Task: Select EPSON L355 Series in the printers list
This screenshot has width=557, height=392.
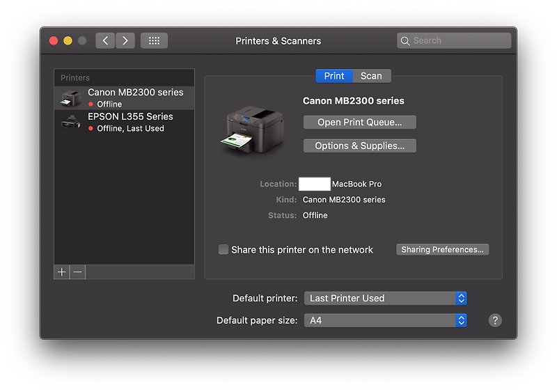Action: point(125,122)
